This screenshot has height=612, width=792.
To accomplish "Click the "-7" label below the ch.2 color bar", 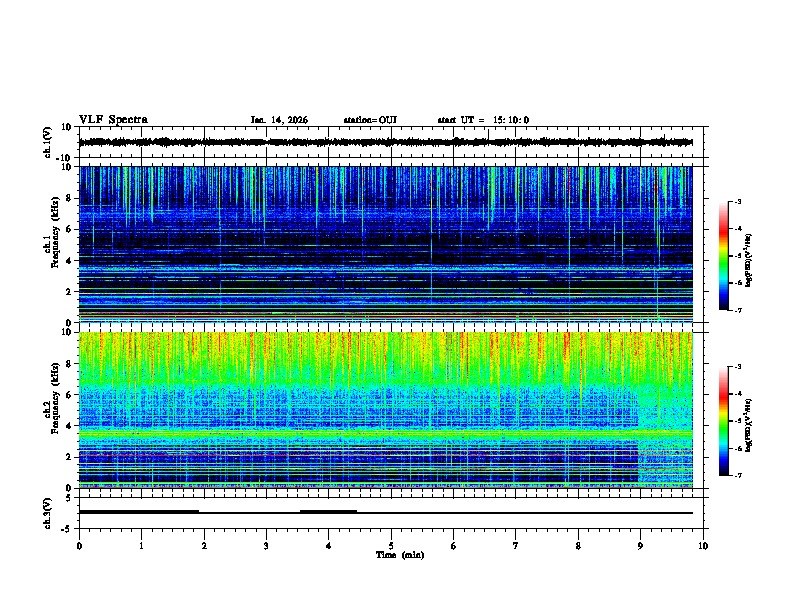I will point(738,475).
